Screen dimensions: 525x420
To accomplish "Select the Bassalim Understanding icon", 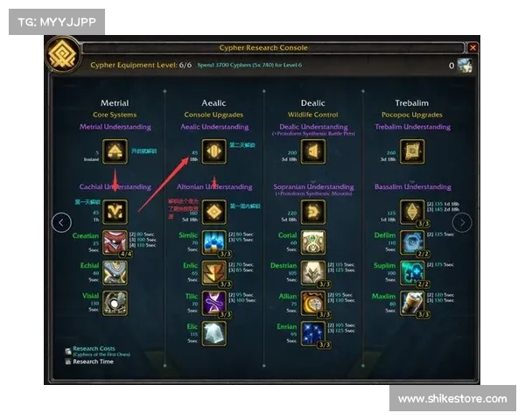I will 412,212.
